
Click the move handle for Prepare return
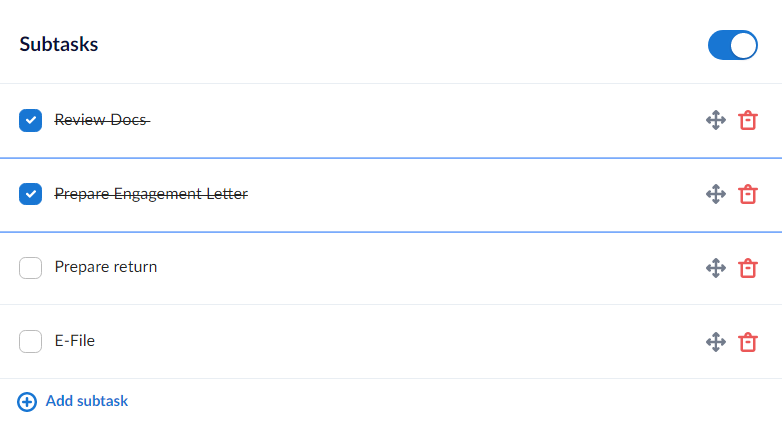point(715,268)
